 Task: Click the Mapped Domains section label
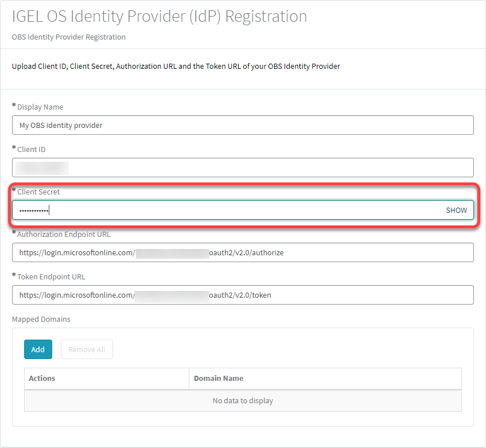point(41,319)
